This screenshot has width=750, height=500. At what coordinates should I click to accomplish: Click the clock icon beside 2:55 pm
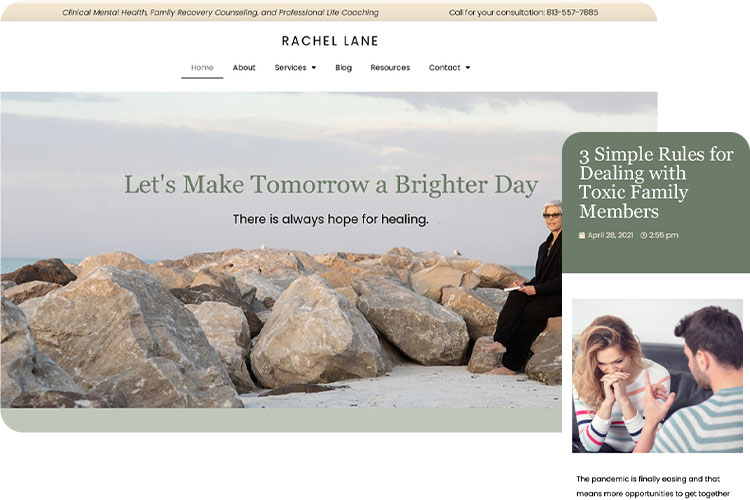tap(643, 235)
